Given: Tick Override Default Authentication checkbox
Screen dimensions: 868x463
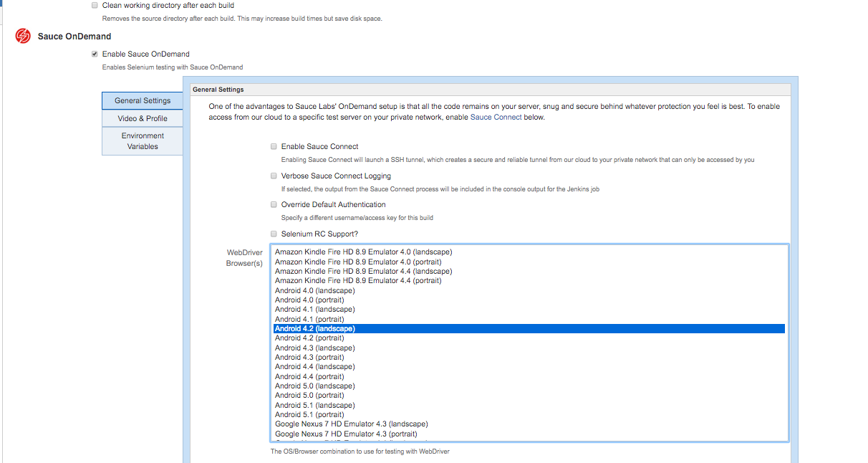Looking at the screenshot, I should pyautogui.click(x=274, y=204).
